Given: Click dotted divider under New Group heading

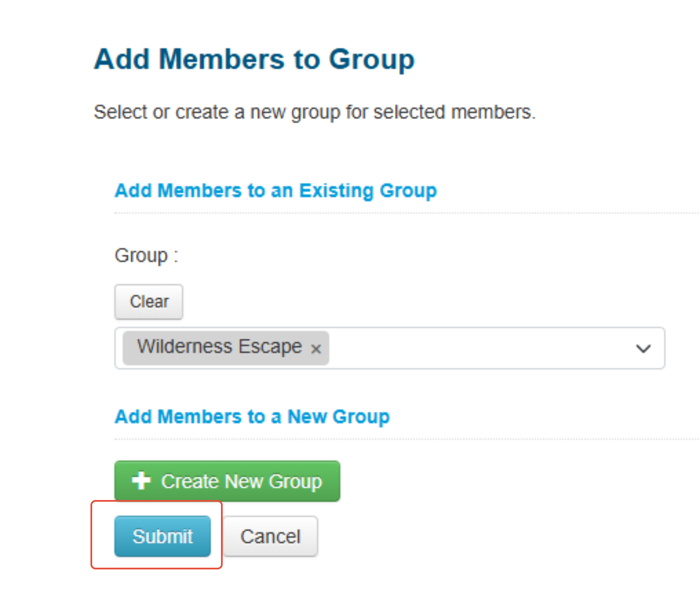Looking at the screenshot, I should pos(407,439).
